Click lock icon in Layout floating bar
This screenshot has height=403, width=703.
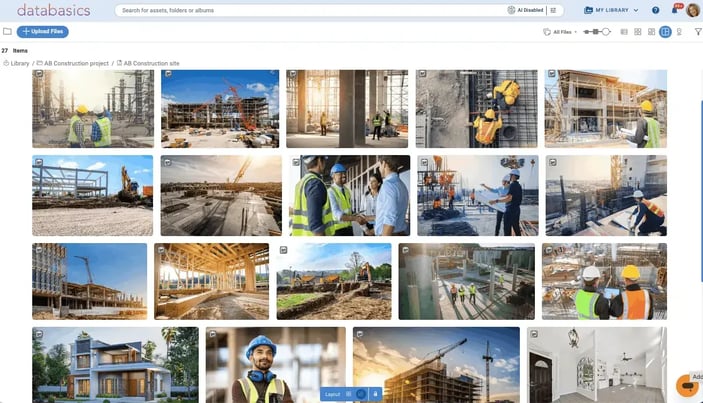(x=375, y=394)
